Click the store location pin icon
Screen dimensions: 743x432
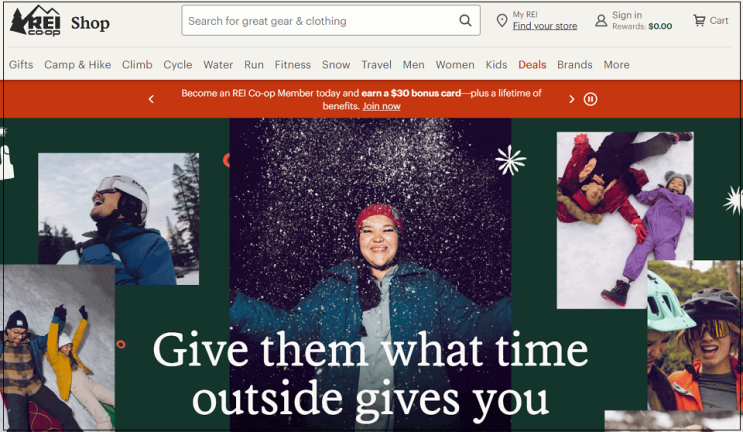coord(501,20)
